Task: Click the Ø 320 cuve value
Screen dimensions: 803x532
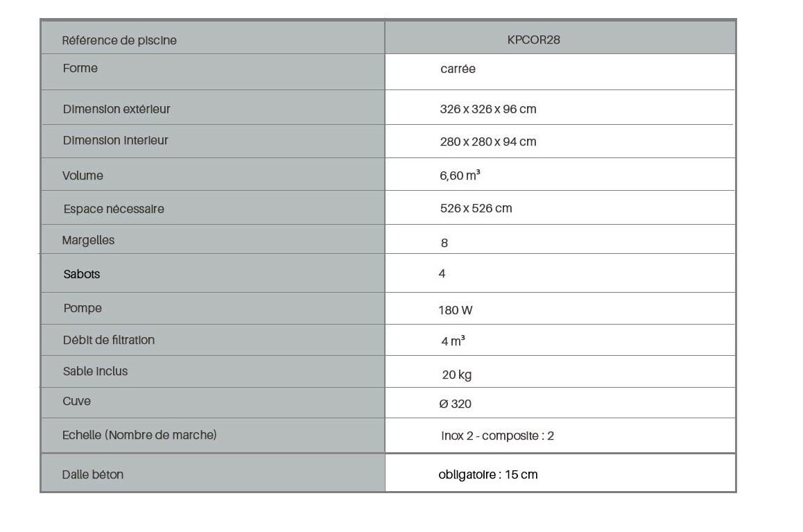Action: pos(456,404)
